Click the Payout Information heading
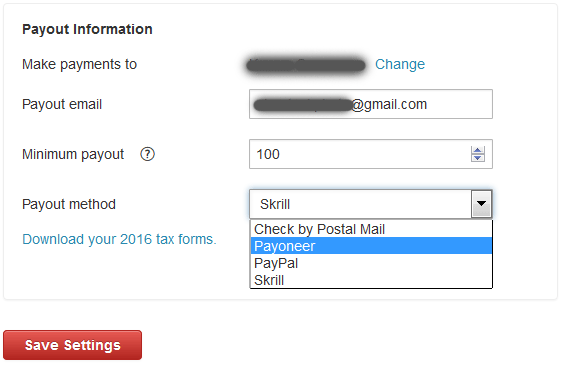Screen dimensions: 562x366 tap(87, 29)
